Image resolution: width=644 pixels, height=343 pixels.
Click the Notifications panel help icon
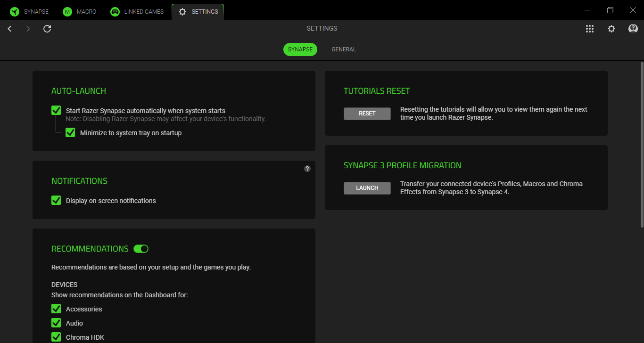[307, 169]
